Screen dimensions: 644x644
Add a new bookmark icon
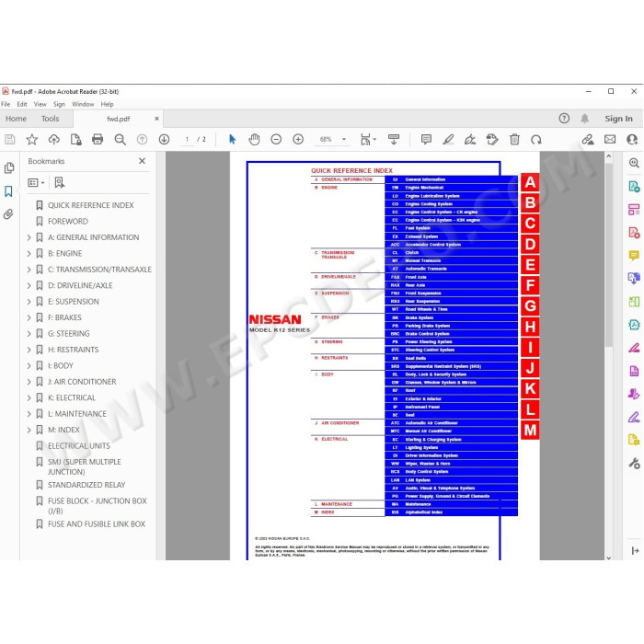coord(60,182)
